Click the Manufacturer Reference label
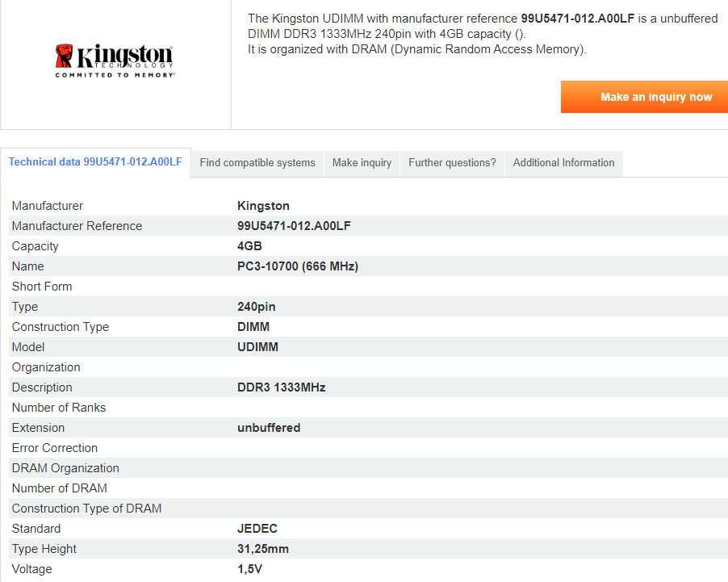 [77, 226]
